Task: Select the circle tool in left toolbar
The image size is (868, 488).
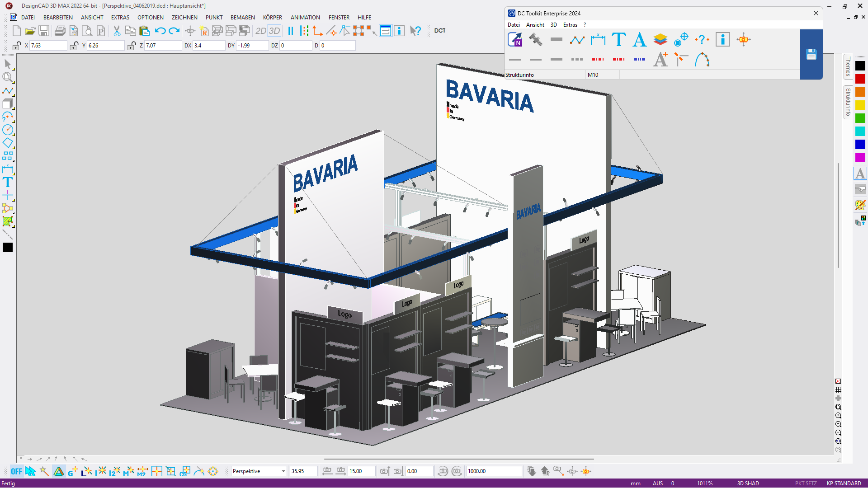Action: tap(8, 130)
